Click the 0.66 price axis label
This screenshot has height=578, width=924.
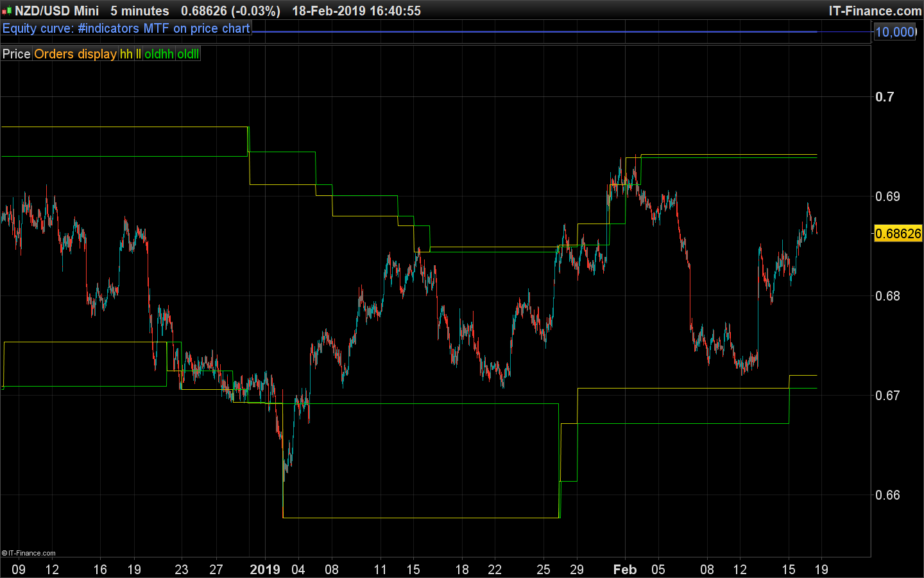click(887, 495)
